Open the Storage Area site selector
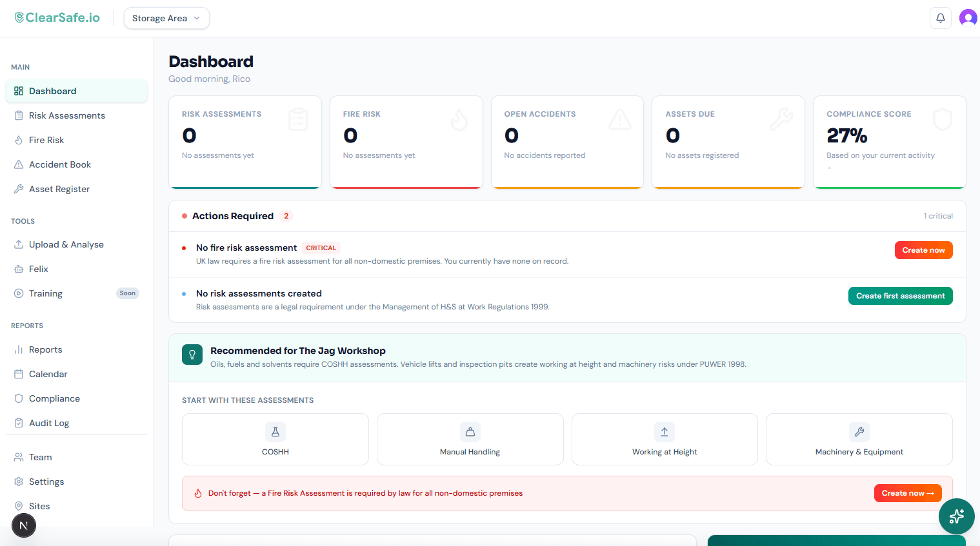The height and width of the screenshot is (546, 980). [x=166, y=18]
